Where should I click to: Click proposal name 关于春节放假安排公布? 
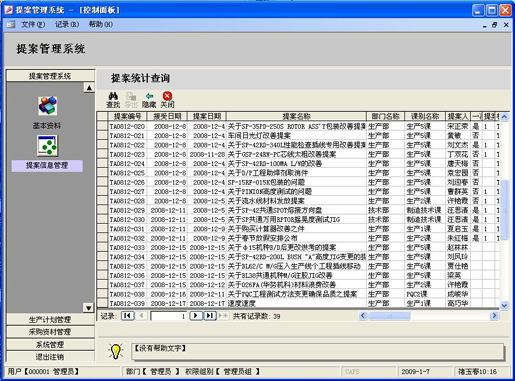click(x=262, y=238)
